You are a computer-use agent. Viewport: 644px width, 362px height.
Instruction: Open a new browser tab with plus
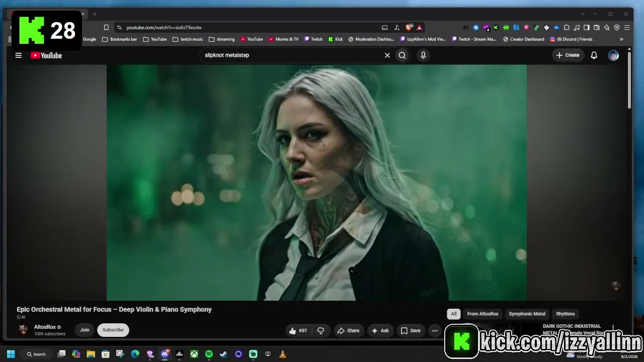point(95,14)
